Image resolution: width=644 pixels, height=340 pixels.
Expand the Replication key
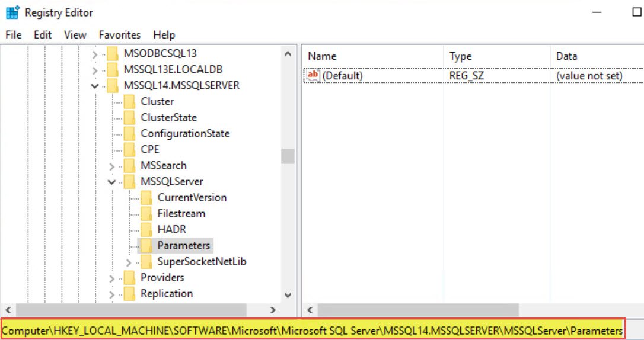(x=111, y=294)
